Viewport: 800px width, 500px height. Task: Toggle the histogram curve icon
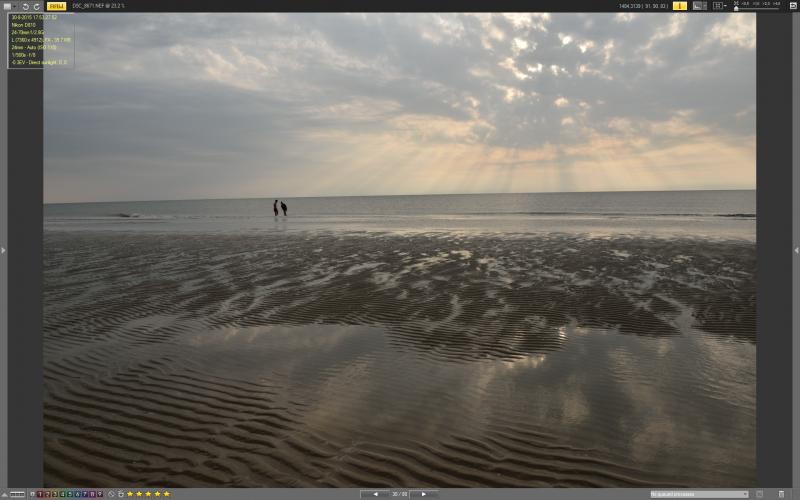tap(696, 6)
